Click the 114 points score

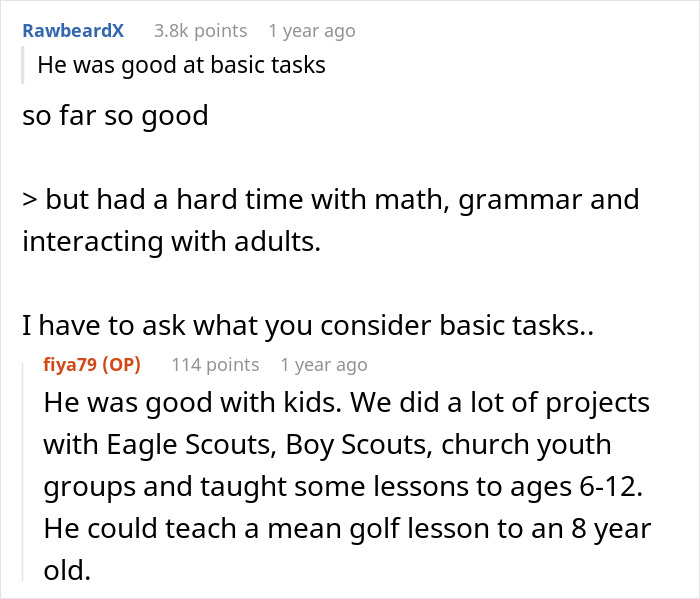click(x=215, y=365)
